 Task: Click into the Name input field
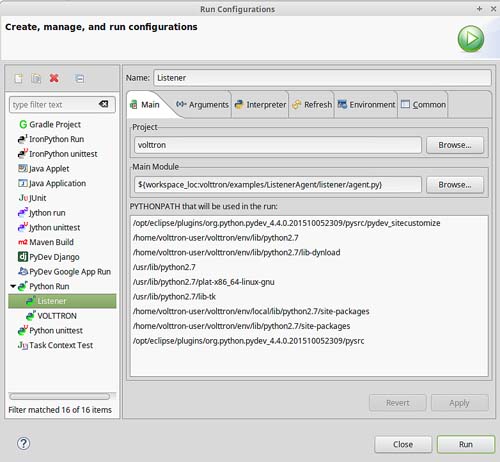pos(322,78)
